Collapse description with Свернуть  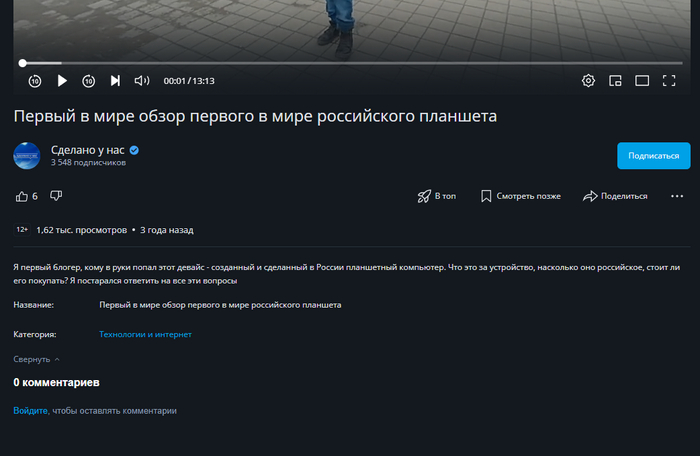pyautogui.click(x=36, y=359)
